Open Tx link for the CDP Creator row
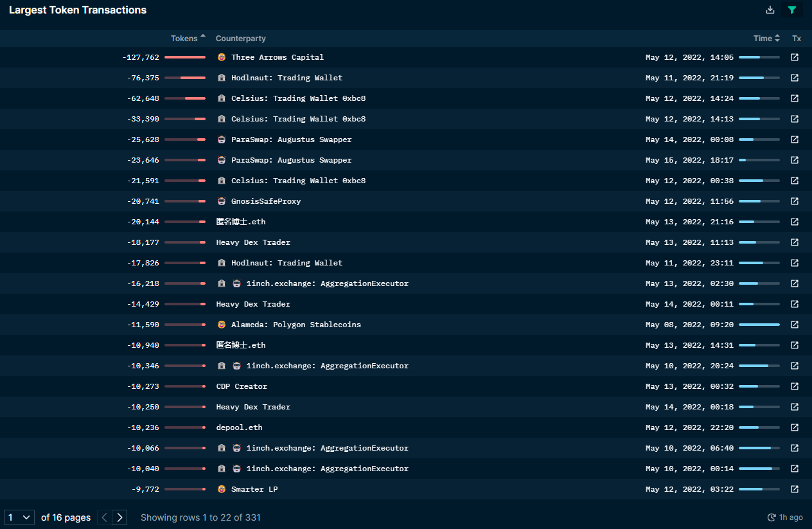This screenshot has height=529, width=812. 795,386
